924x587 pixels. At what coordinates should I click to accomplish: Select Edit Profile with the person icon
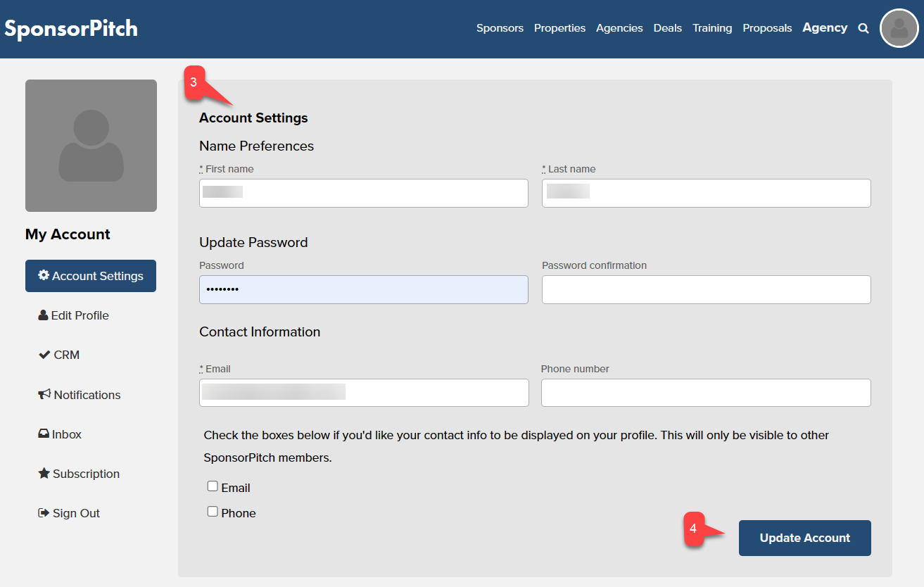[x=73, y=315]
